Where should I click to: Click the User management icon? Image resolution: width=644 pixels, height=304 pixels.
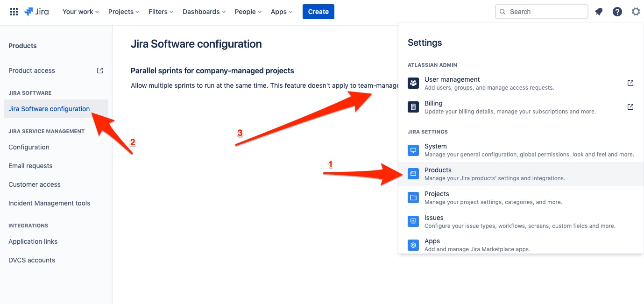tap(413, 83)
